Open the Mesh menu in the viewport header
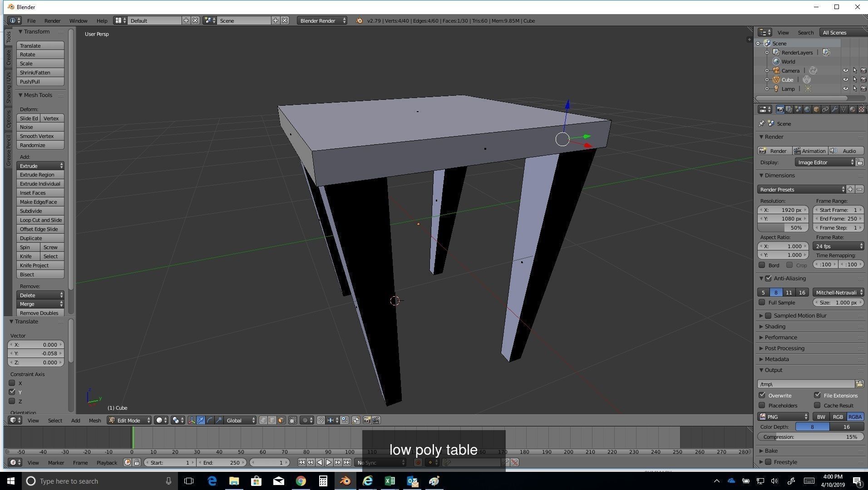Screen dimensions: 868x490 point(95,421)
